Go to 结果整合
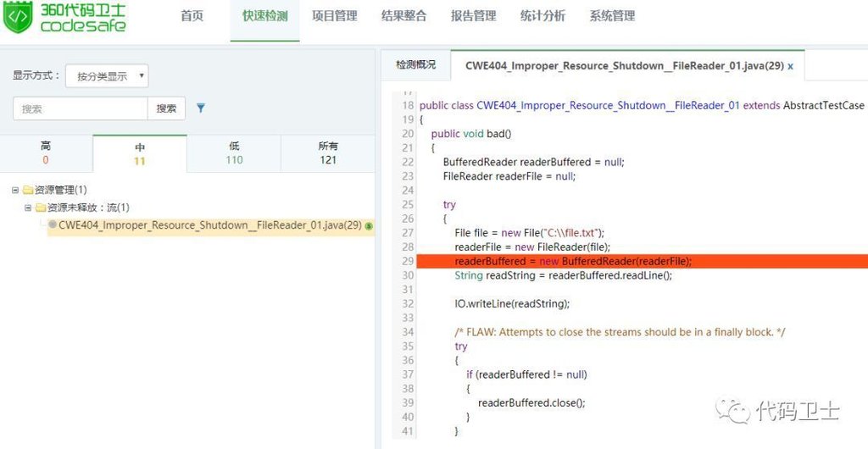Viewport: 868px width, 449px height. tap(404, 16)
